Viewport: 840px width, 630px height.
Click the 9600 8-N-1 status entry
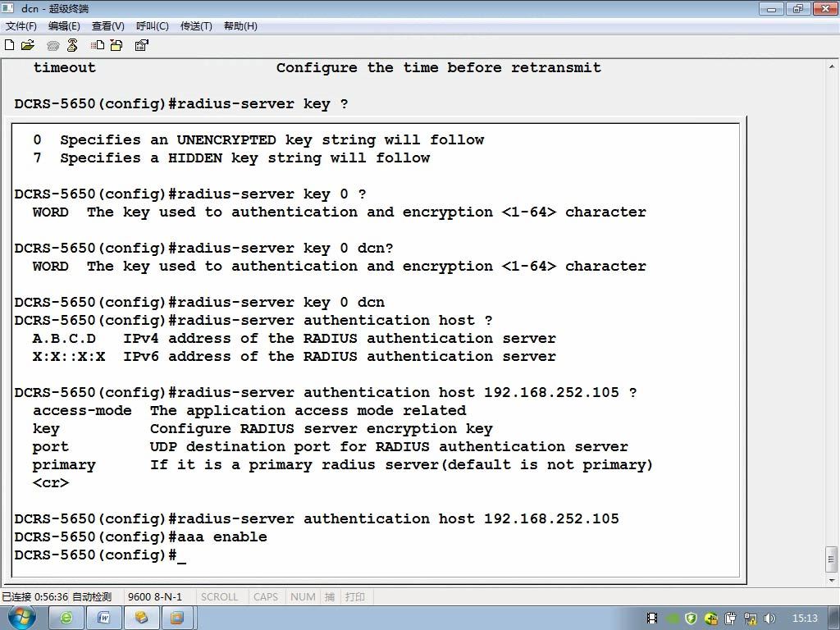[155, 597]
